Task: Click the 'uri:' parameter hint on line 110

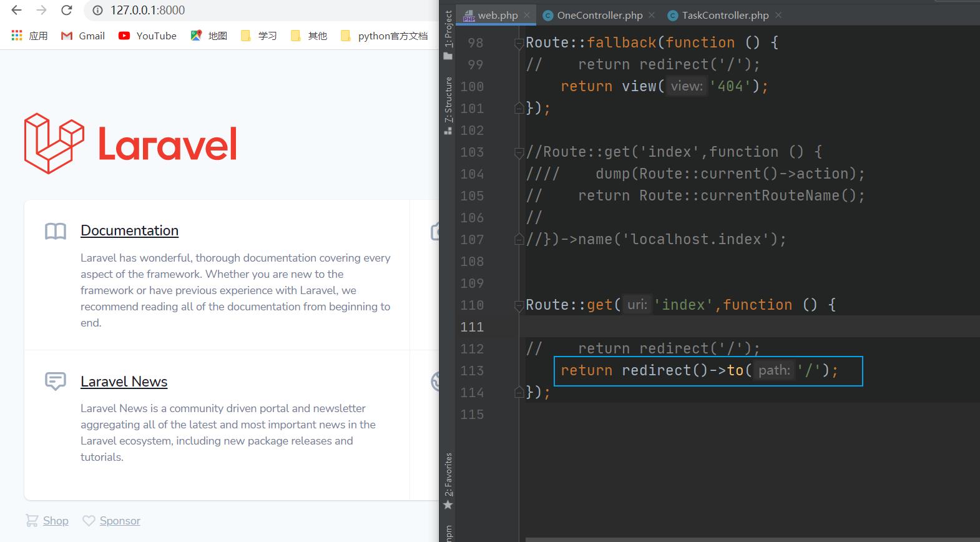Action: 637,305
